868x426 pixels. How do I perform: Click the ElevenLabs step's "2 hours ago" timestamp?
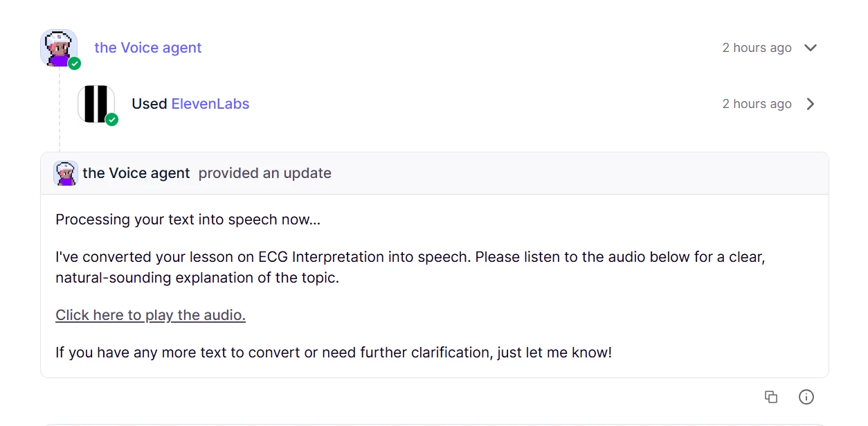pyautogui.click(x=757, y=104)
